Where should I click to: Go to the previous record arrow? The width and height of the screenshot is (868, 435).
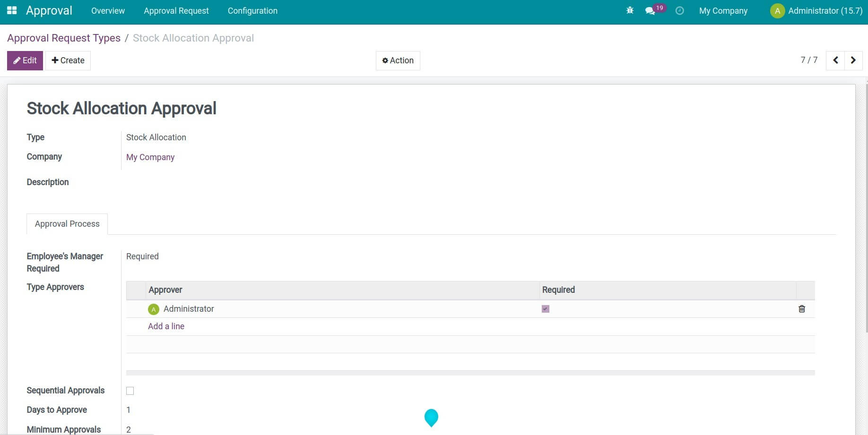click(x=835, y=60)
